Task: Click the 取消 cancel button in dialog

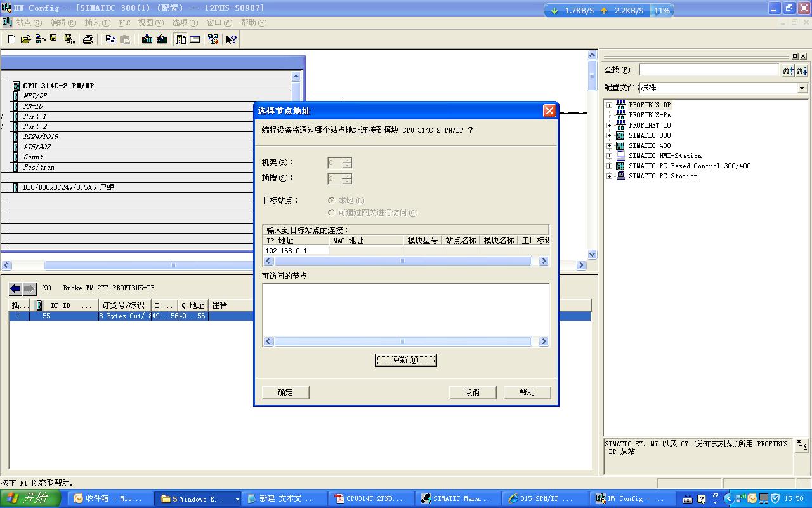Action: pyautogui.click(x=472, y=392)
